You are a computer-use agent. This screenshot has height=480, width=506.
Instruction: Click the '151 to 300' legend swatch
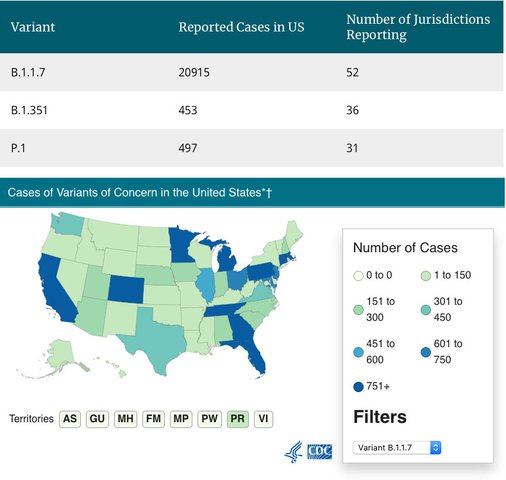pyautogui.click(x=358, y=310)
